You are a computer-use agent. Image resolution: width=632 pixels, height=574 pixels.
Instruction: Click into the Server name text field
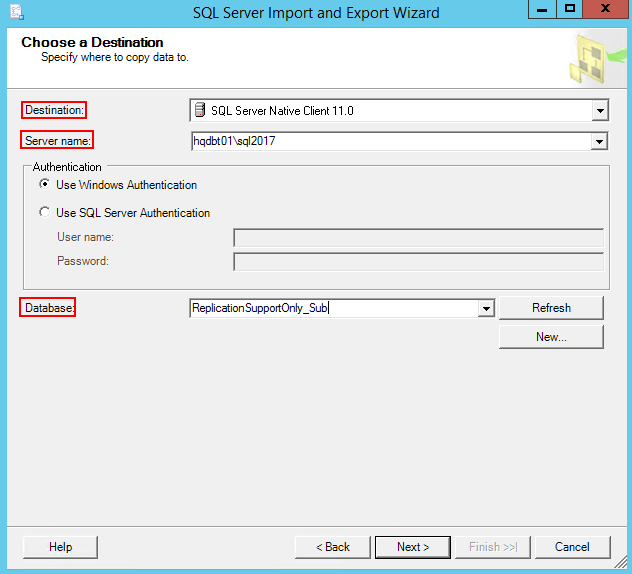tap(391, 141)
